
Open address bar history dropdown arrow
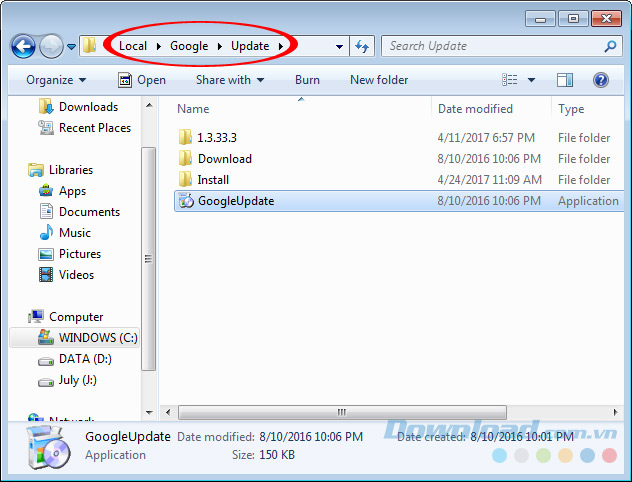coord(340,46)
